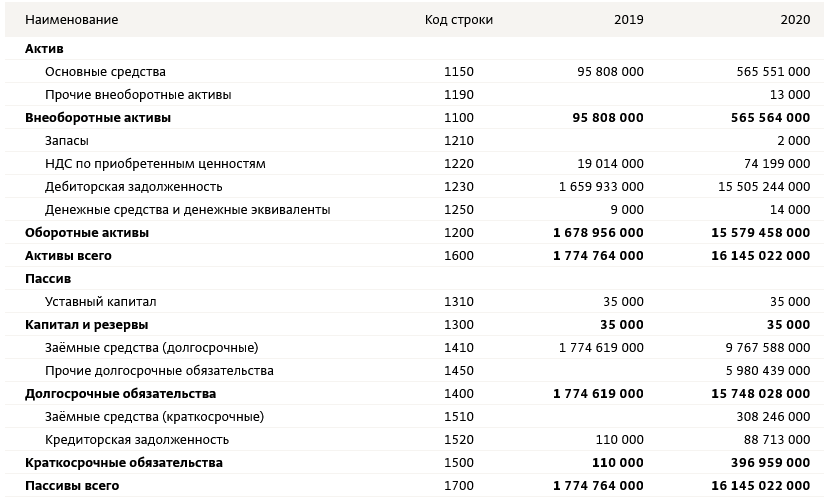Select the 'Внеоборотные активы' row heading
Screen dimensions: 824x502
(98, 118)
